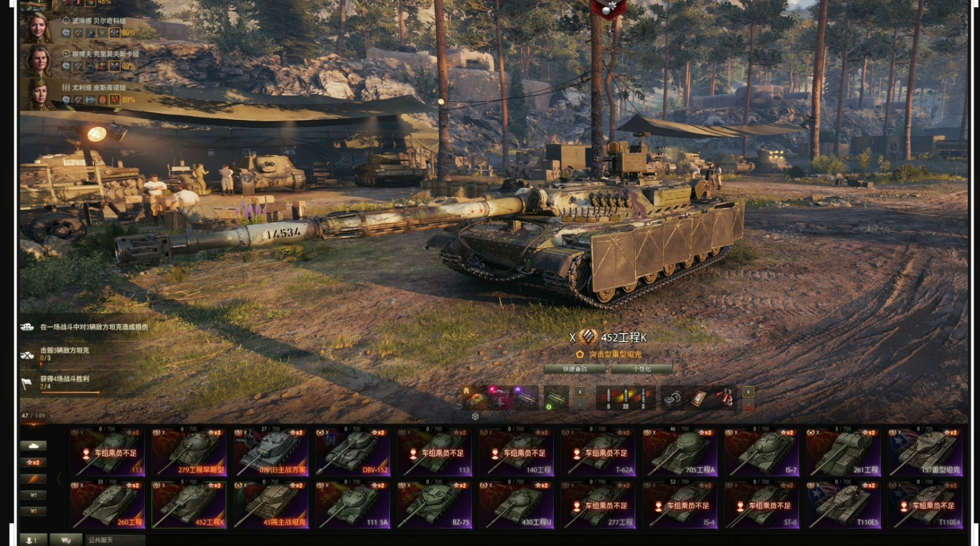The width and height of the screenshot is (980, 546).
Task: Select consumables setup slot 1
Action: (x=748, y=391)
